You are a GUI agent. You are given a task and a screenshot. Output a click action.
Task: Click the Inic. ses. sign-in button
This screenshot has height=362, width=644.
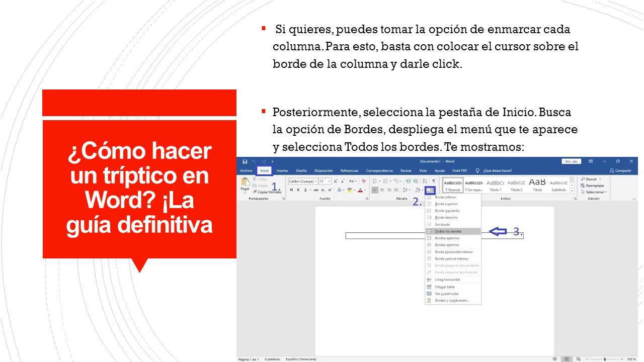pos(571,161)
